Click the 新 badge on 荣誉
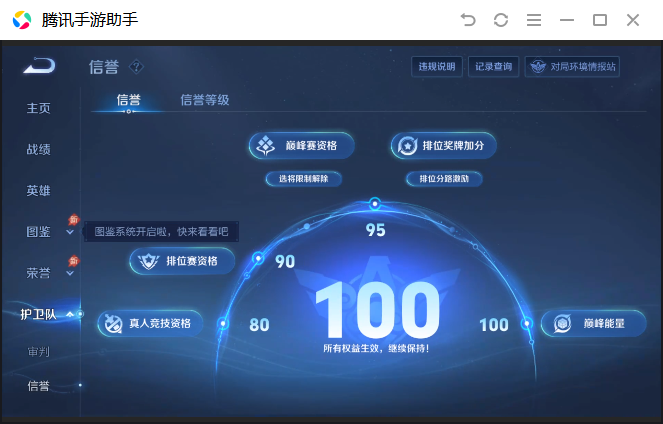Image resolution: width=663 pixels, height=424 pixels. tap(74, 260)
